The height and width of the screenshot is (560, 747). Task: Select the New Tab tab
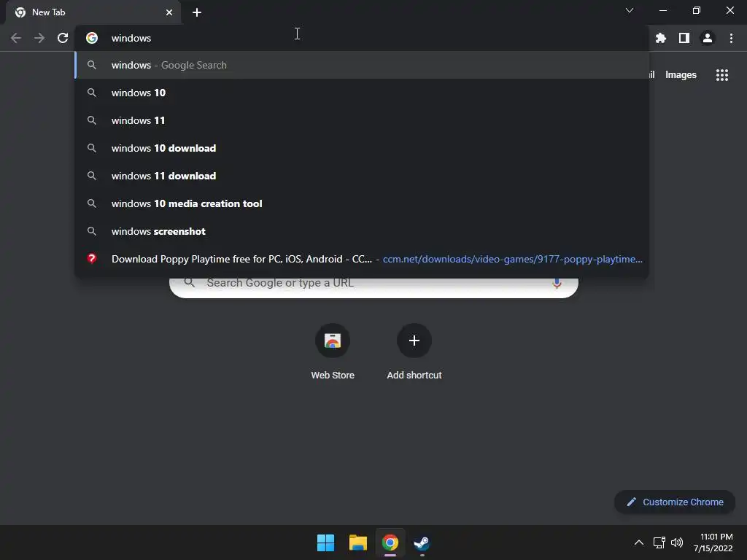(93, 12)
